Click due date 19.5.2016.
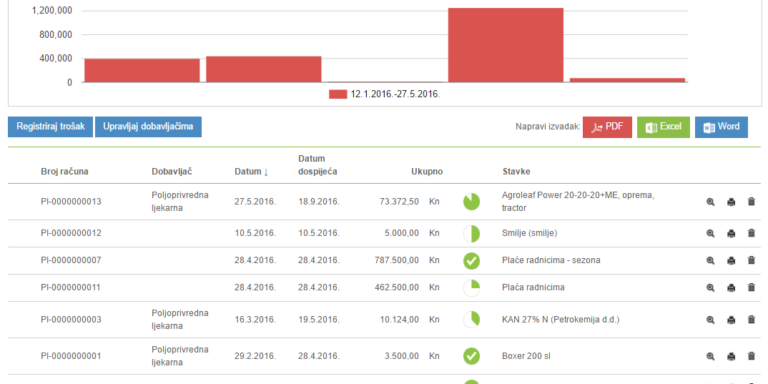768x384 pixels. [x=319, y=319]
